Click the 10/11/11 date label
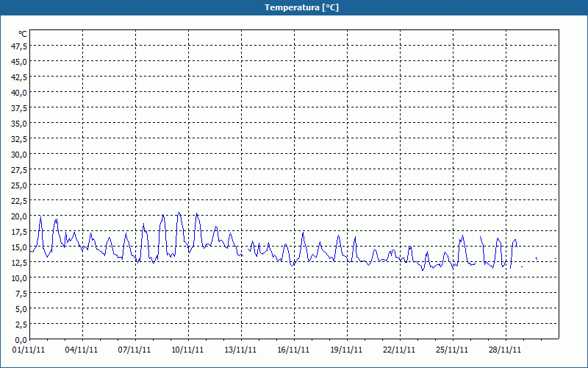Viewport: 588px width, 368px height. tap(187, 350)
